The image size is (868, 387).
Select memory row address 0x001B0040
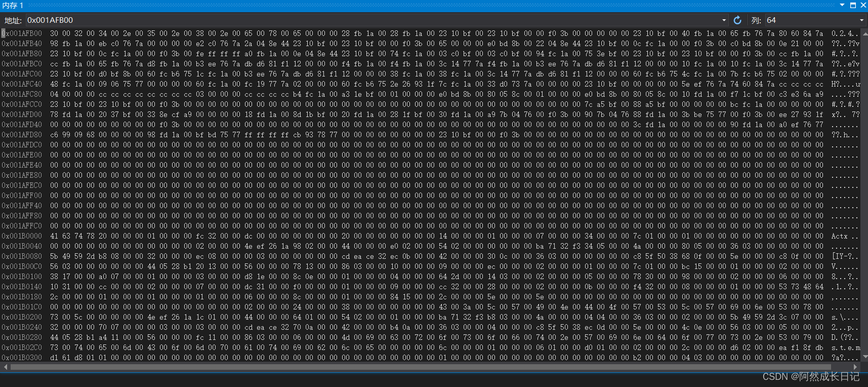(22, 246)
